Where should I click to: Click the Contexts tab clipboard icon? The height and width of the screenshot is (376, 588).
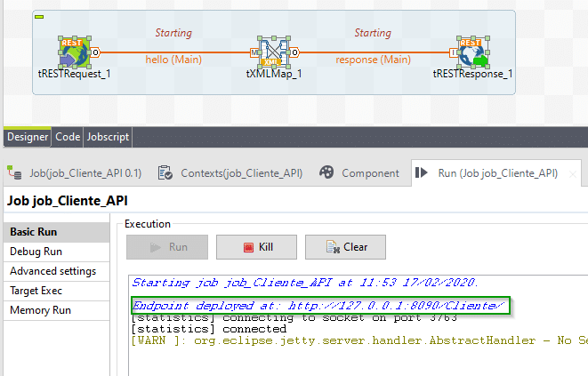pos(165,172)
